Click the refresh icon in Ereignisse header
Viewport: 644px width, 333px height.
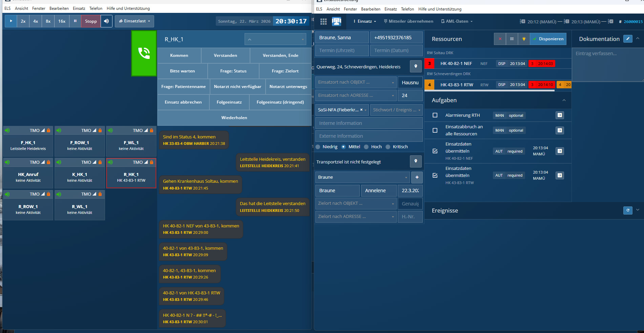pos(627,210)
